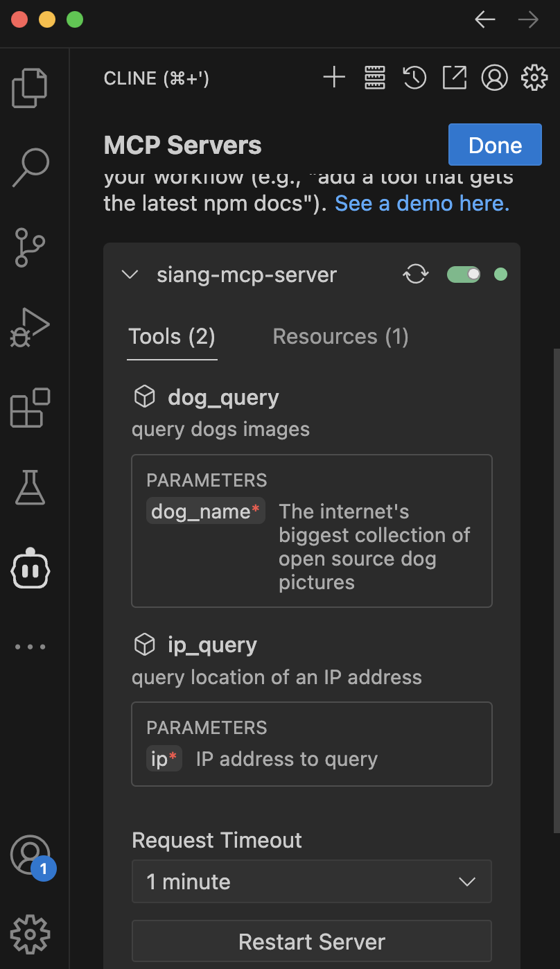Click the green server status dot

(500, 274)
